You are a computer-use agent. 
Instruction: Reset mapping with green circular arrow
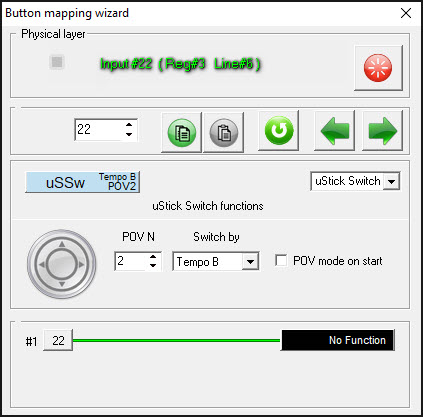[279, 131]
